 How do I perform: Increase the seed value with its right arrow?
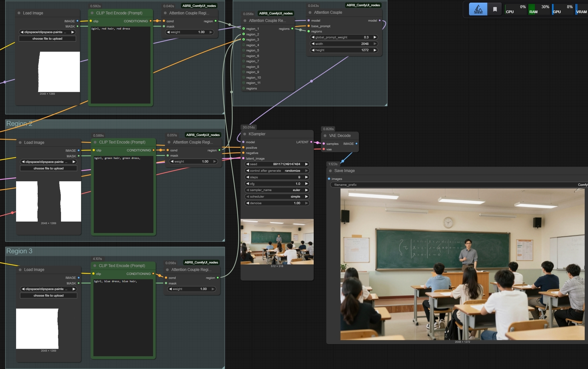pos(306,164)
